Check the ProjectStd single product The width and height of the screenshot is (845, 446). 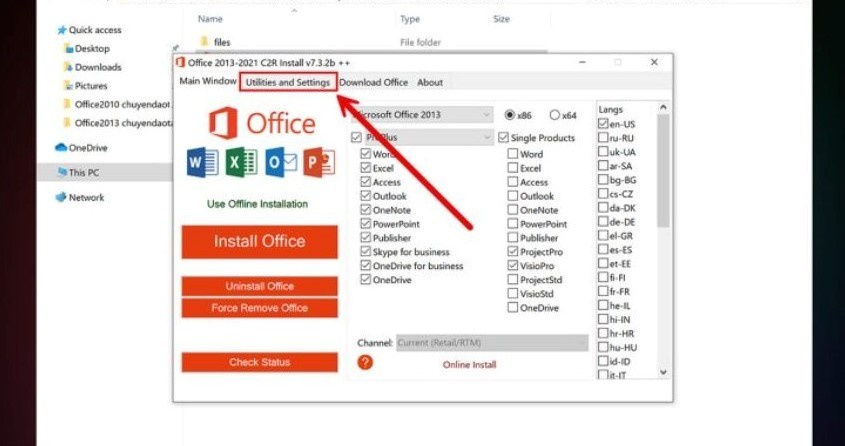(512, 280)
